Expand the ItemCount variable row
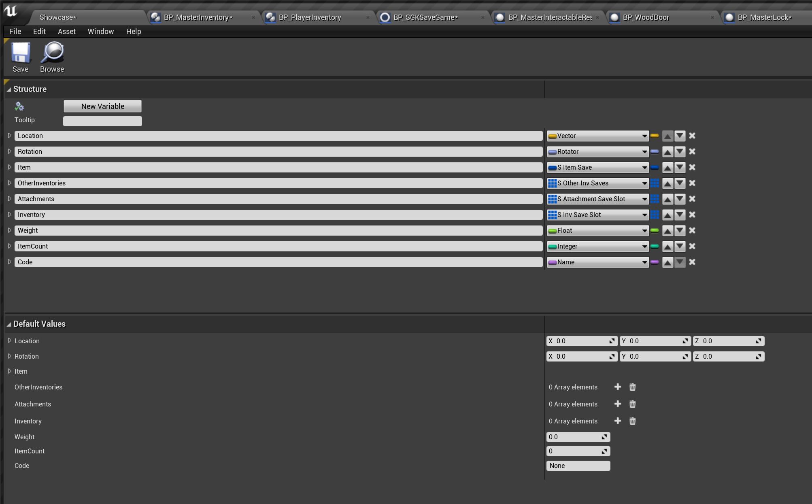The height and width of the screenshot is (504, 812). tap(10, 246)
